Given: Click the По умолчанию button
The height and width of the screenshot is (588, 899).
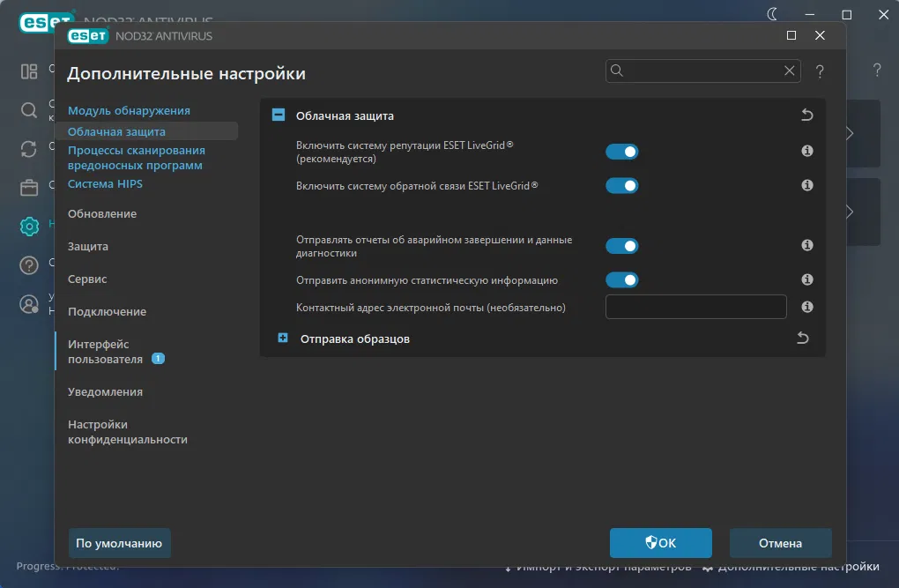Looking at the screenshot, I should [x=119, y=543].
